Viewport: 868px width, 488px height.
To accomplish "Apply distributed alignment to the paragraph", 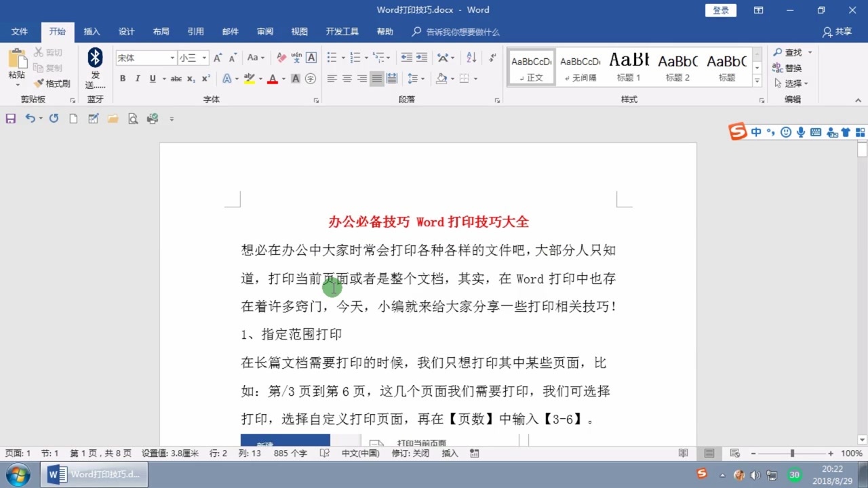I will point(391,79).
